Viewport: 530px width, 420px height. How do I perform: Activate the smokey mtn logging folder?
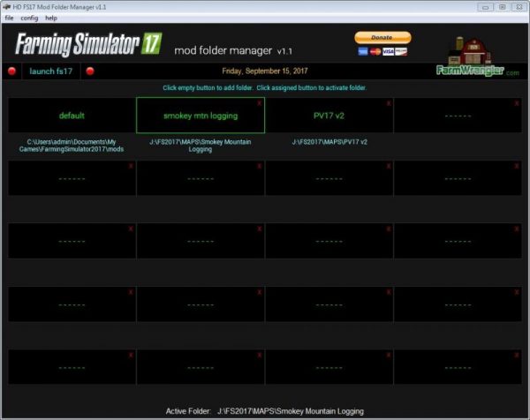pyautogui.click(x=201, y=116)
